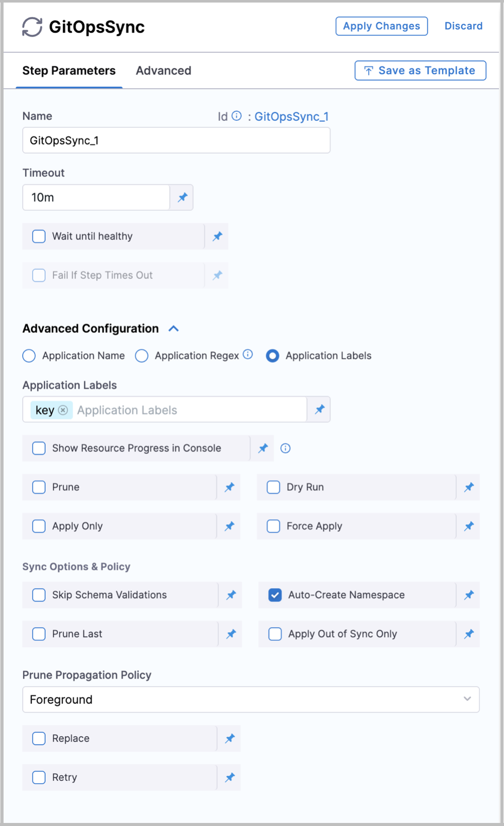Click the pin icon next to Retry
The height and width of the screenshot is (826, 504).
click(x=230, y=777)
